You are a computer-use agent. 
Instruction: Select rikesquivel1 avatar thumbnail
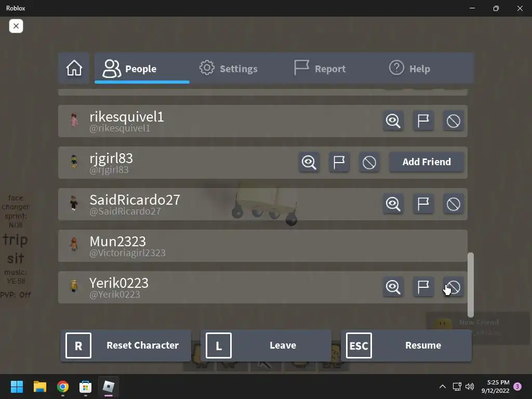tap(74, 121)
